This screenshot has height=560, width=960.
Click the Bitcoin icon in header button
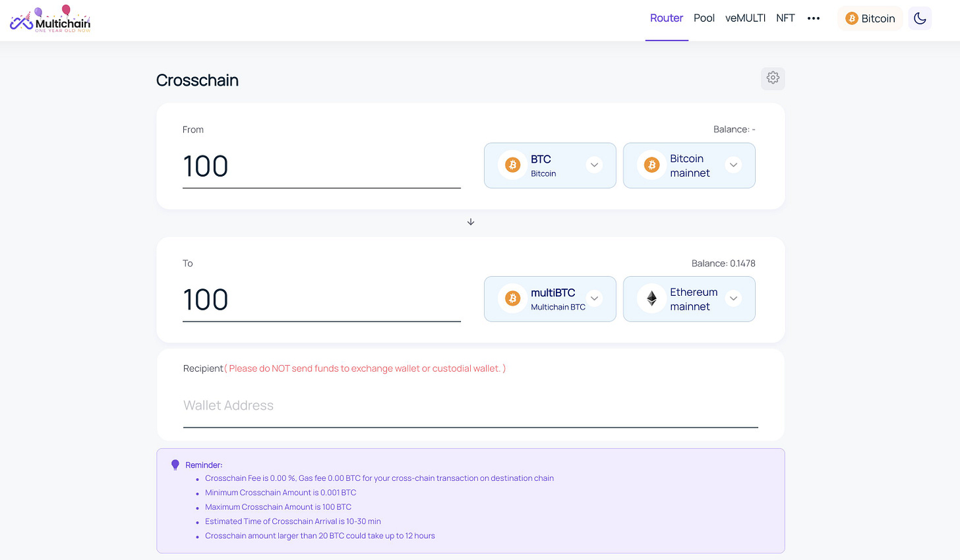tap(852, 18)
